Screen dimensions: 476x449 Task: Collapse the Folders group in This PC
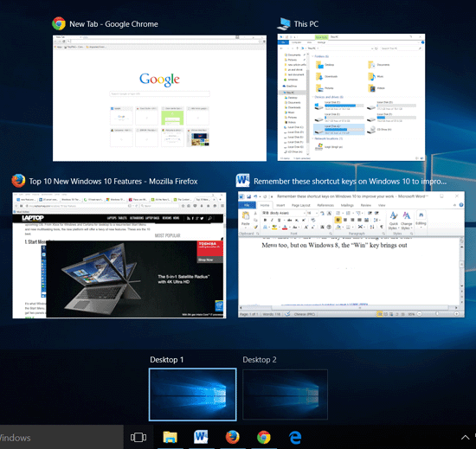tap(312, 56)
